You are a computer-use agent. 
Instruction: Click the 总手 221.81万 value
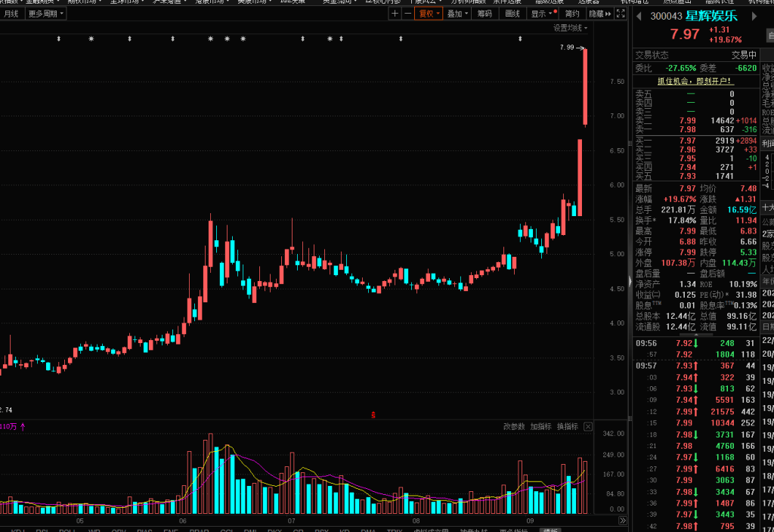coord(678,210)
